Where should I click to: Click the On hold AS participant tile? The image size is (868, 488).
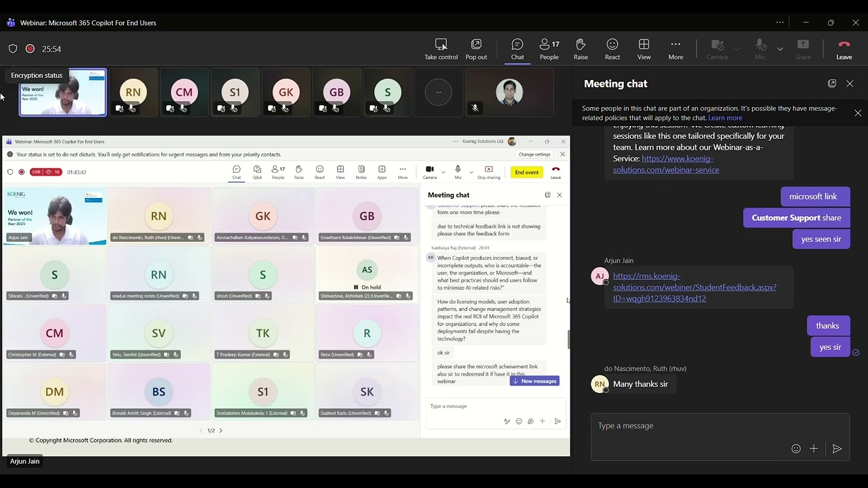pyautogui.click(x=367, y=274)
